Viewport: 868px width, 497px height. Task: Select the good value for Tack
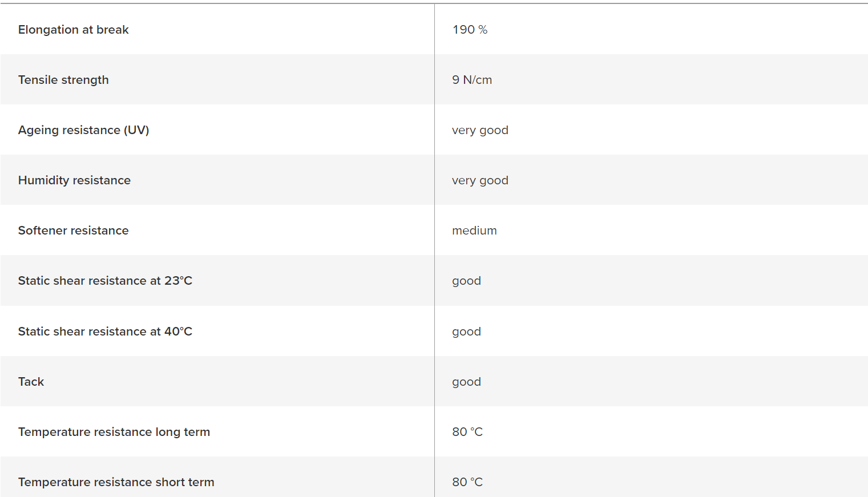[x=466, y=382]
